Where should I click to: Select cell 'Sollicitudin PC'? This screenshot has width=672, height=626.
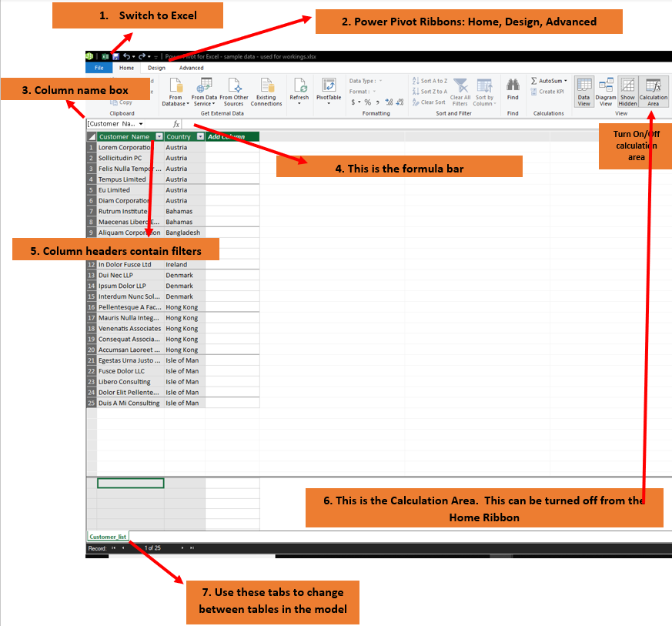point(130,158)
